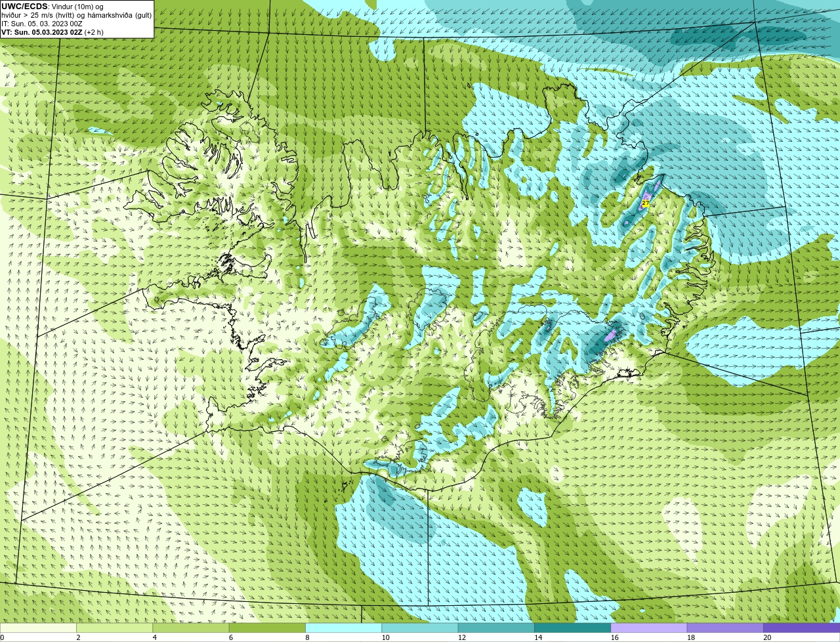Click the 2–4 m/s light green legend swatch
The image size is (840, 642).
point(114,628)
